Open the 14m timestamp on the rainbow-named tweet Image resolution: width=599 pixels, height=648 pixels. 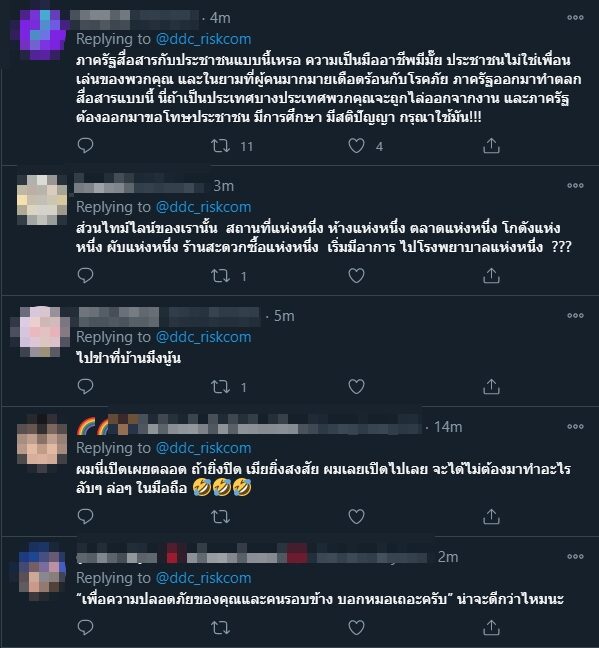click(448, 426)
